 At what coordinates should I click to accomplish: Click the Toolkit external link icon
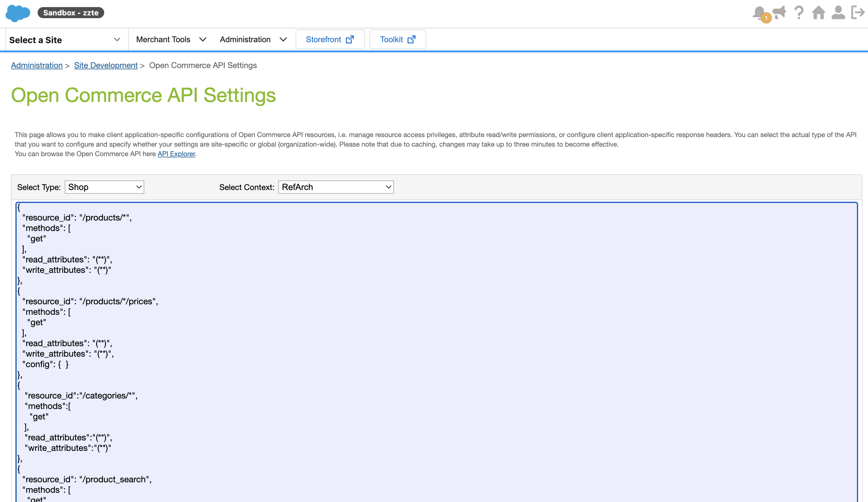click(411, 39)
